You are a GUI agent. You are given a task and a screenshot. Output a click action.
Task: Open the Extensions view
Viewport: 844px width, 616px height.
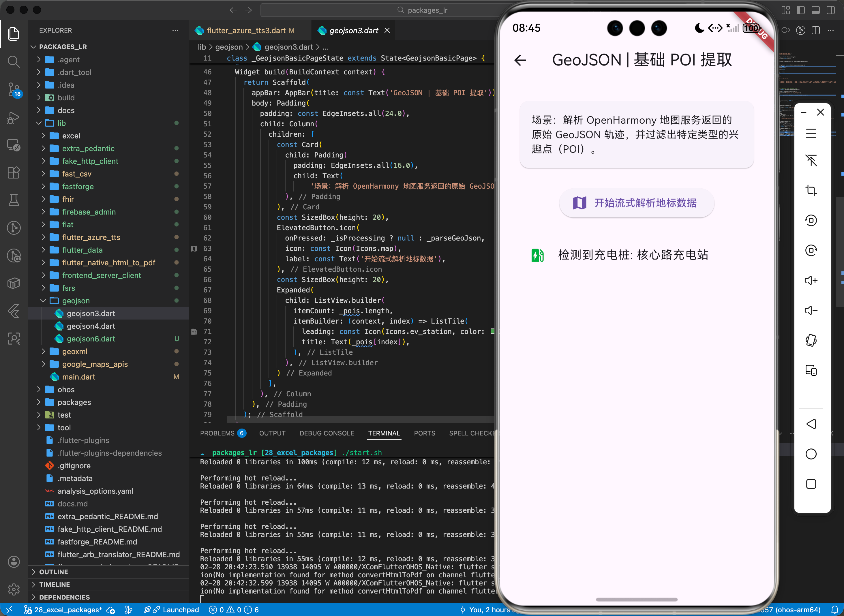14,173
